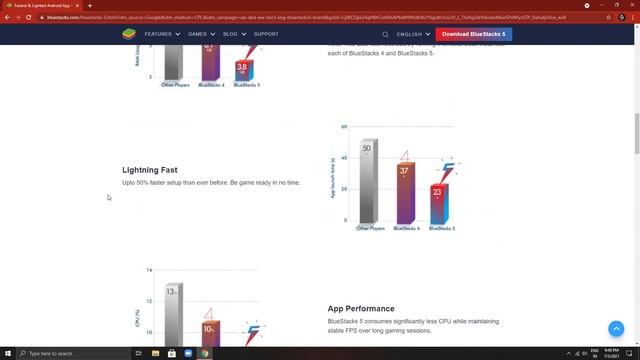The height and width of the screenshot is (360, 640).
Task: Click the browser forward arrow
Action: pos(18,18)
